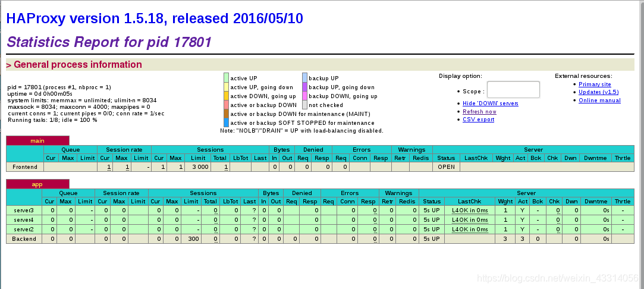Click Frontend session rate Max value

click(x=127, y=167)
